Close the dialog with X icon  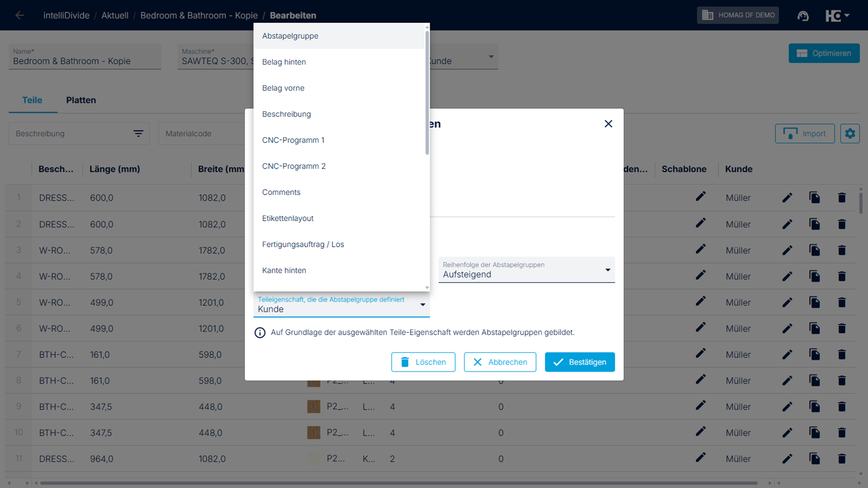click(x=608, y=124)
